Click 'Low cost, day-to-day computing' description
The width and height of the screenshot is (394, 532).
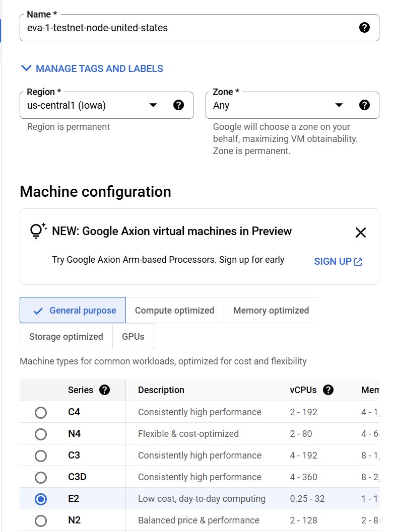pyautogui.click(x=202, y=499)
